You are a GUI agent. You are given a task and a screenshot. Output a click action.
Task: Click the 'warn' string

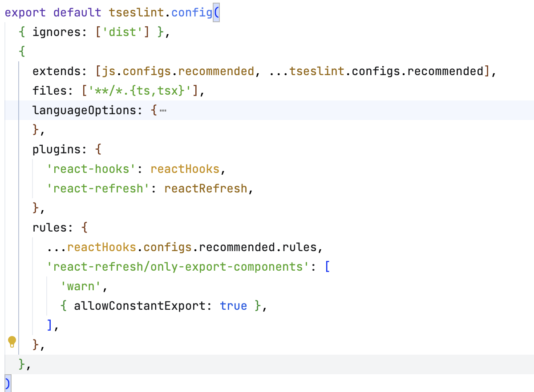(81, 286)
